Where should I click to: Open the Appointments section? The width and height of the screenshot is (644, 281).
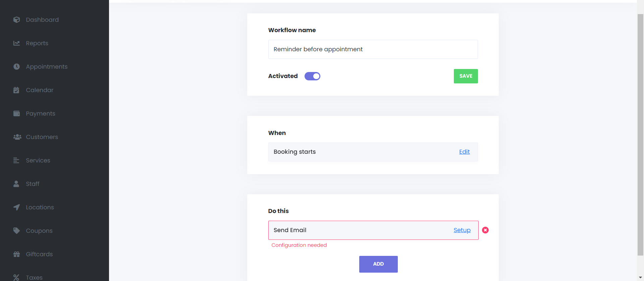[x=47, y=67]
